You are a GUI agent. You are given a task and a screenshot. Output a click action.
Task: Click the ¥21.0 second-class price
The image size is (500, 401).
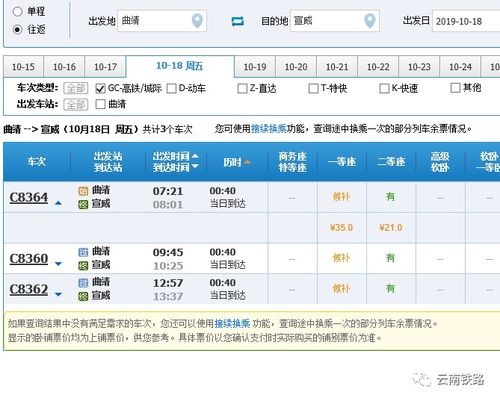391,228
